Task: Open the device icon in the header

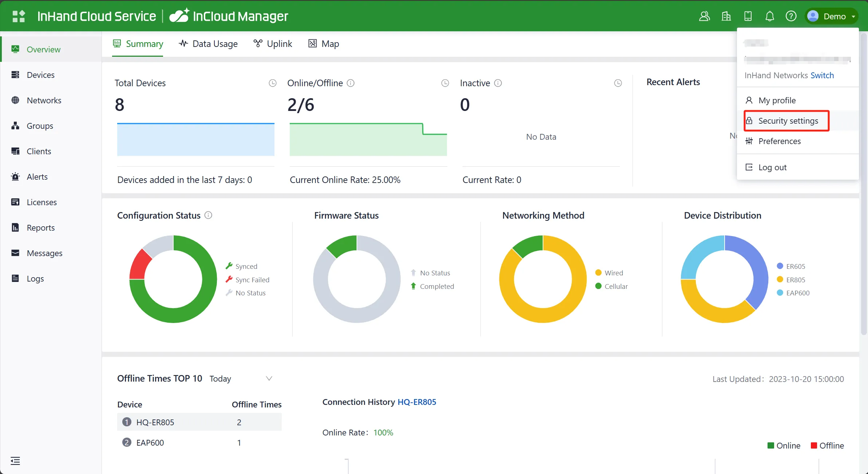Action: tap(748, 16)
